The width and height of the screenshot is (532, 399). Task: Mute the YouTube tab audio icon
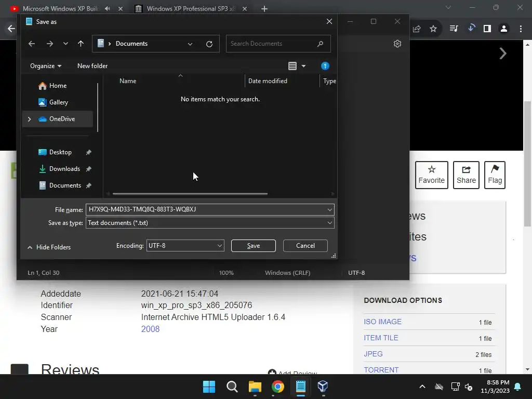point(108,8)
